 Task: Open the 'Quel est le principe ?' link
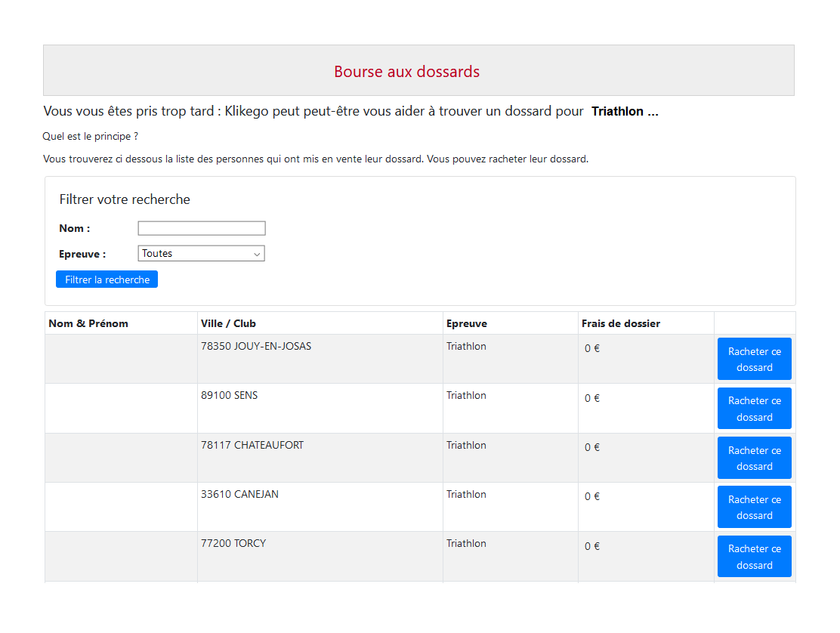(x=91, y=137)
